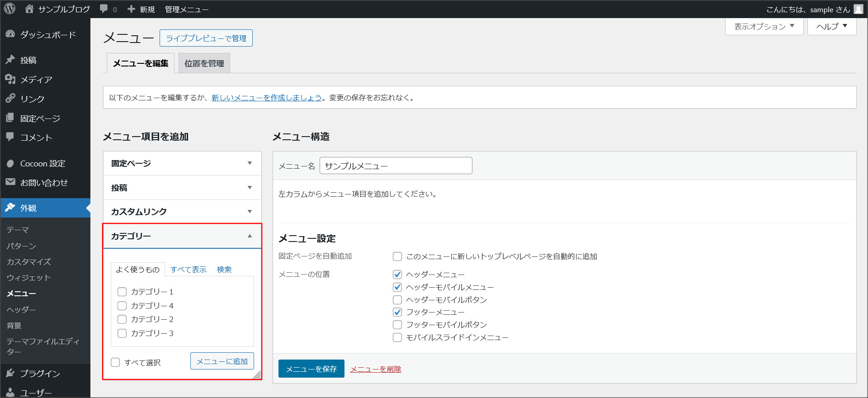Viewport: 868px width, 398px height.
Task: Select the すべて表示 category tab
Action: (188, 270)
